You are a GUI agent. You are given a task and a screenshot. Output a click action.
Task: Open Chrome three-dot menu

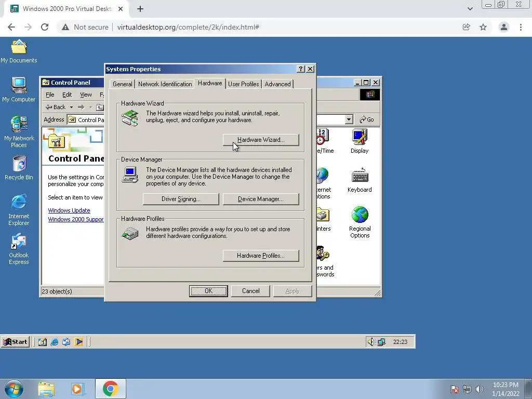pos(521,27)
